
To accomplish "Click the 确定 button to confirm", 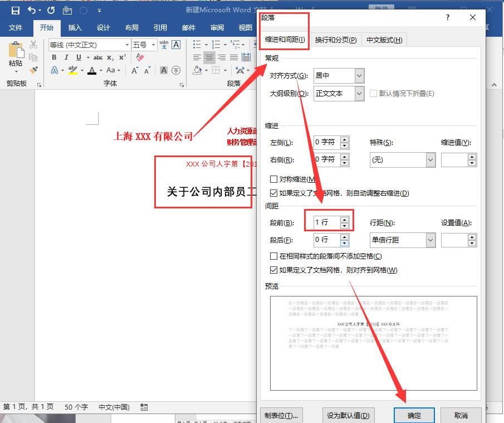I will click(x=414, y=415).
